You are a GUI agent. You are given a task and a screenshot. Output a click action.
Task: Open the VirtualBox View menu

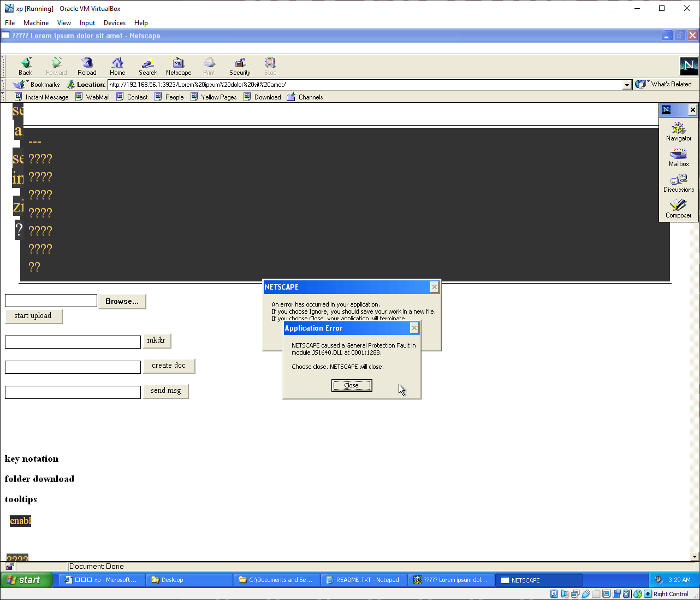64,23
